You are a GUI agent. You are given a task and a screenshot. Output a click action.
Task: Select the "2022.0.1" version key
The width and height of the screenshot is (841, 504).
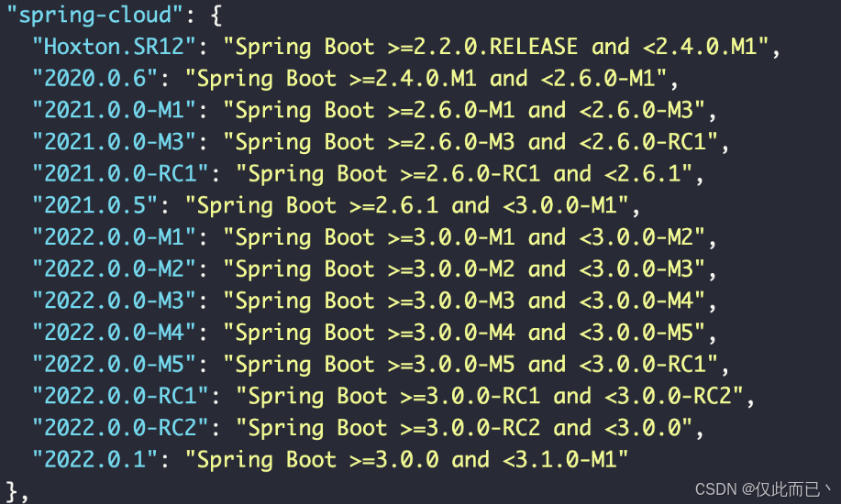95,459
